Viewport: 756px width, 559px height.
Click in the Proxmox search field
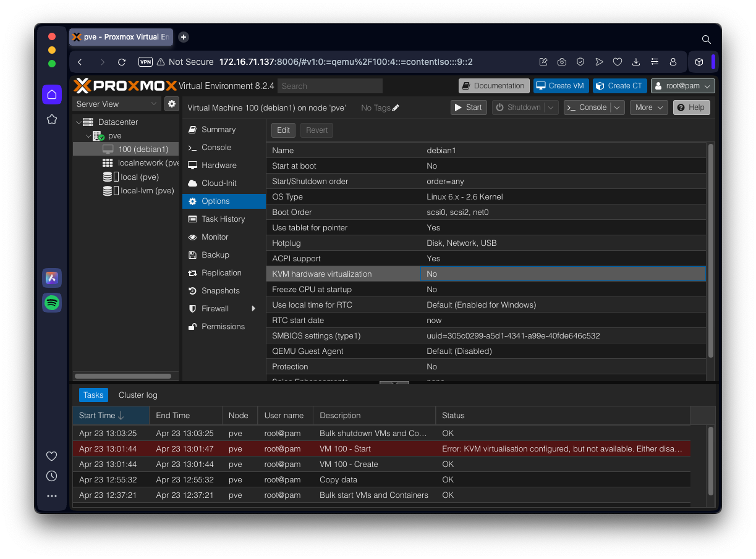click(x=329, y=86)
